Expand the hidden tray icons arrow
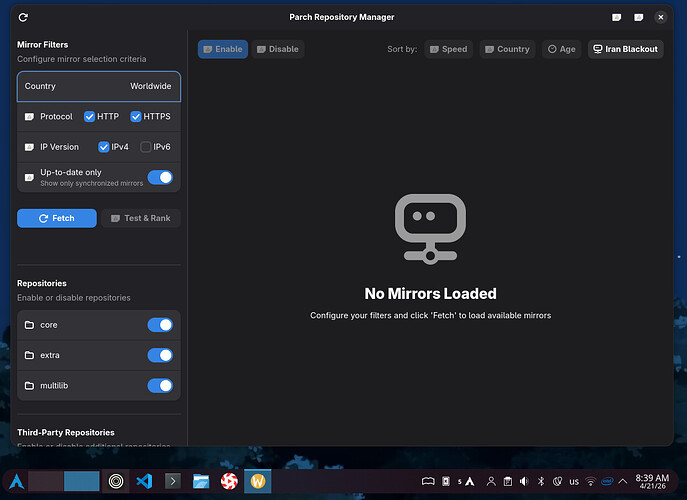The height and width of the screenshot is (500, 687). point(623,482)
